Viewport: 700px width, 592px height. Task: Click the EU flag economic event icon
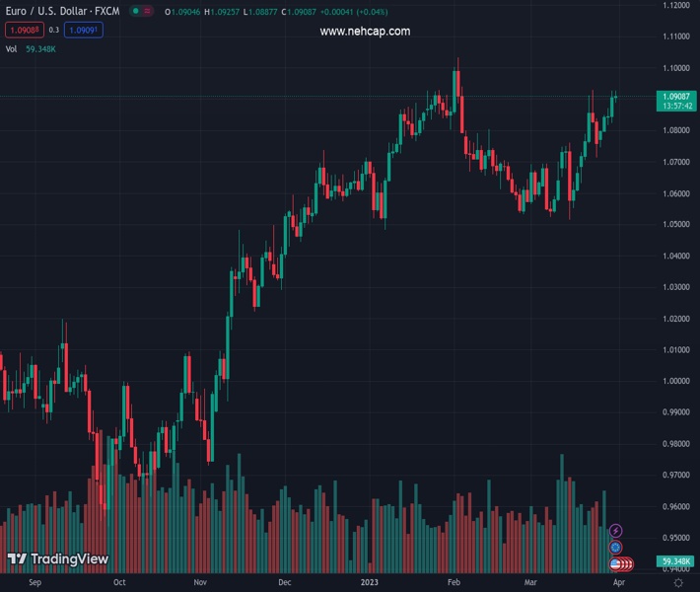tap(616, 547)
